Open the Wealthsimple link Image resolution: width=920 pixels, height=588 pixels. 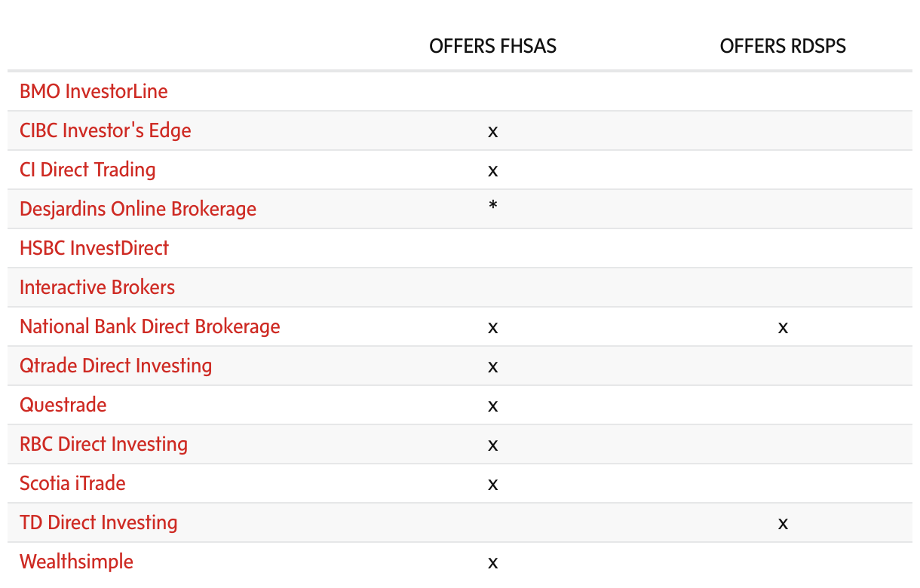tap(76, 562)
